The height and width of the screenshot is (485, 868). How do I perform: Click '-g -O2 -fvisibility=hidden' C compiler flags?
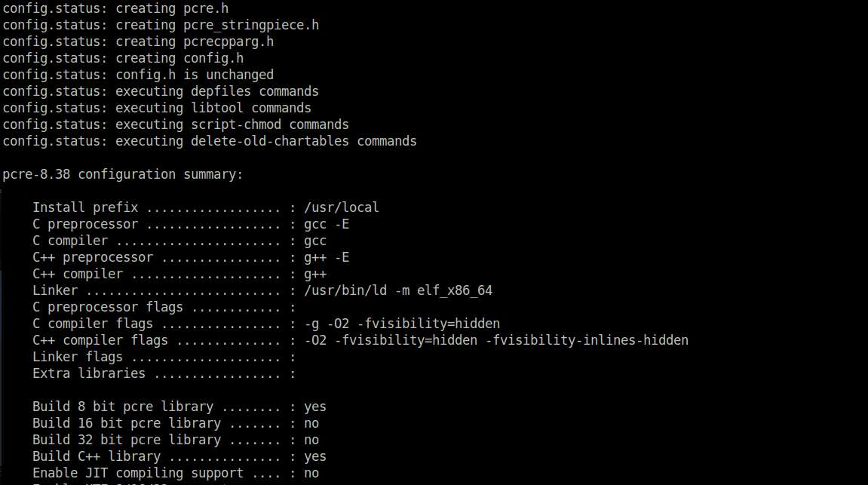[402, 324]
